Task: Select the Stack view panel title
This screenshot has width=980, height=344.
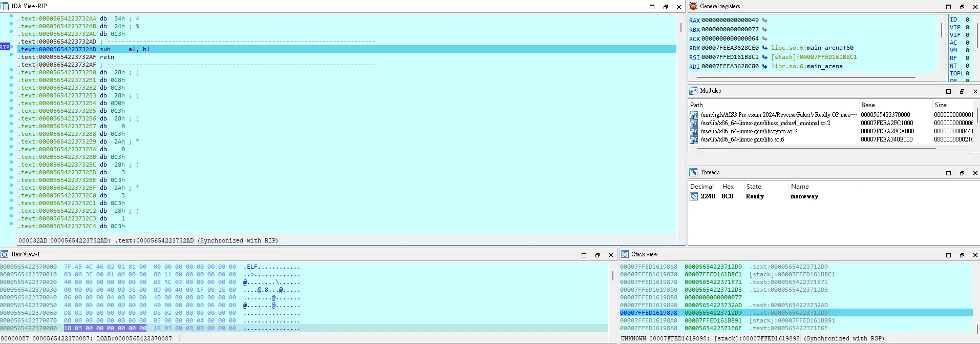Action: coord(644,254)
